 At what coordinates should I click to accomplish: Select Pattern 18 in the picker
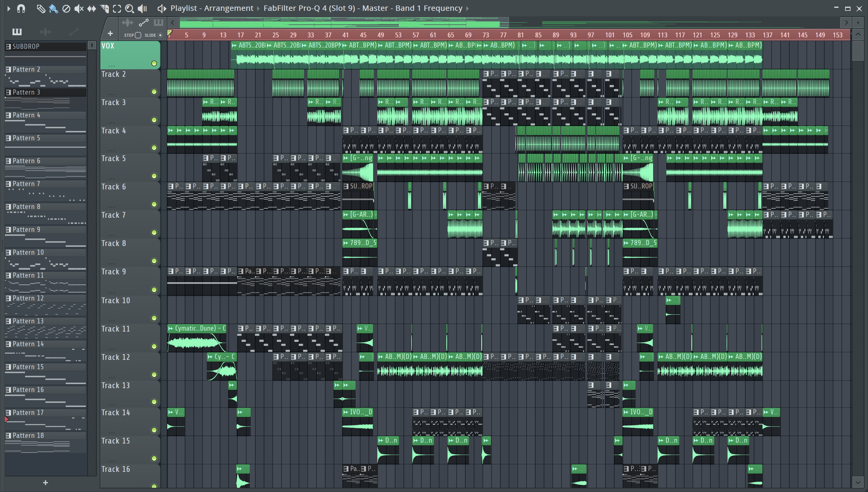46,436
